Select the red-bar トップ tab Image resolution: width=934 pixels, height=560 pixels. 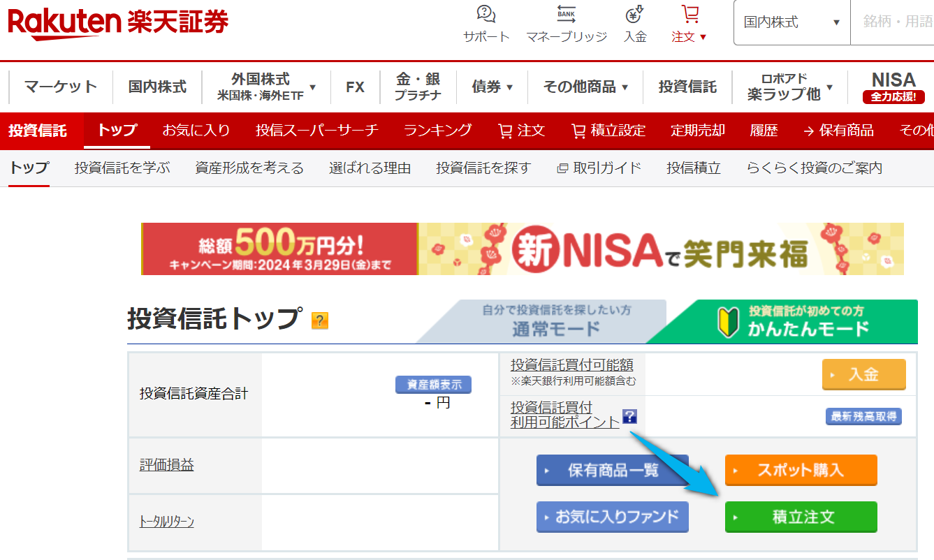point(117,130)
